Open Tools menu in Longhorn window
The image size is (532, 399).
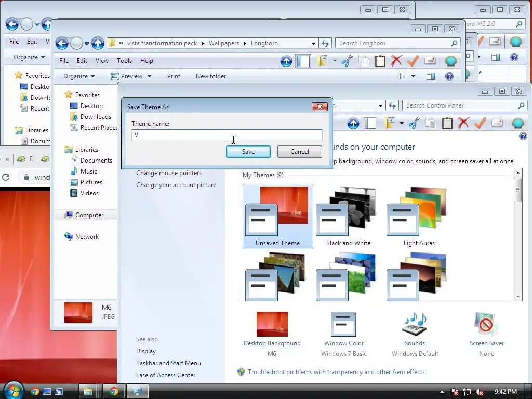(124, 61)
